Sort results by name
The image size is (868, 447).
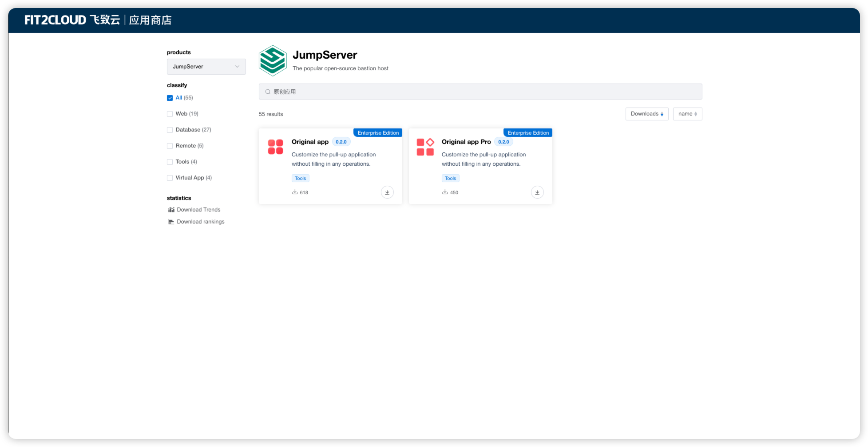(687, 114)
